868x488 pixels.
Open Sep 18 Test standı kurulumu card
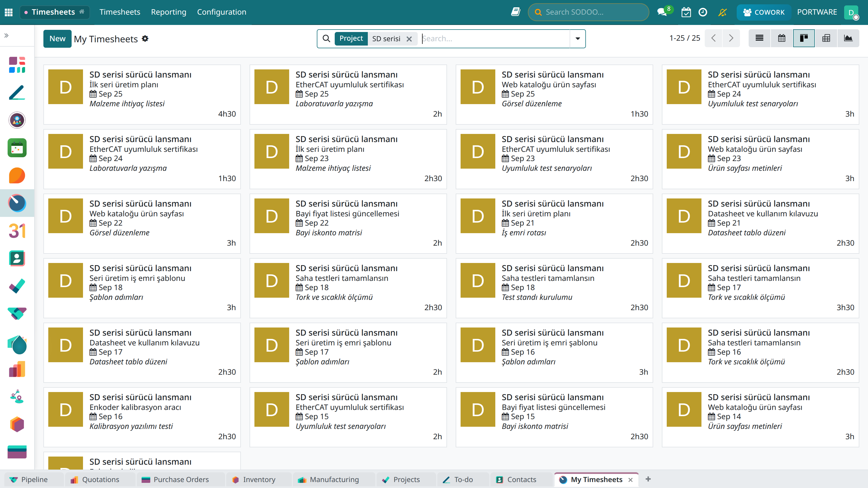(x=554, y=288)
